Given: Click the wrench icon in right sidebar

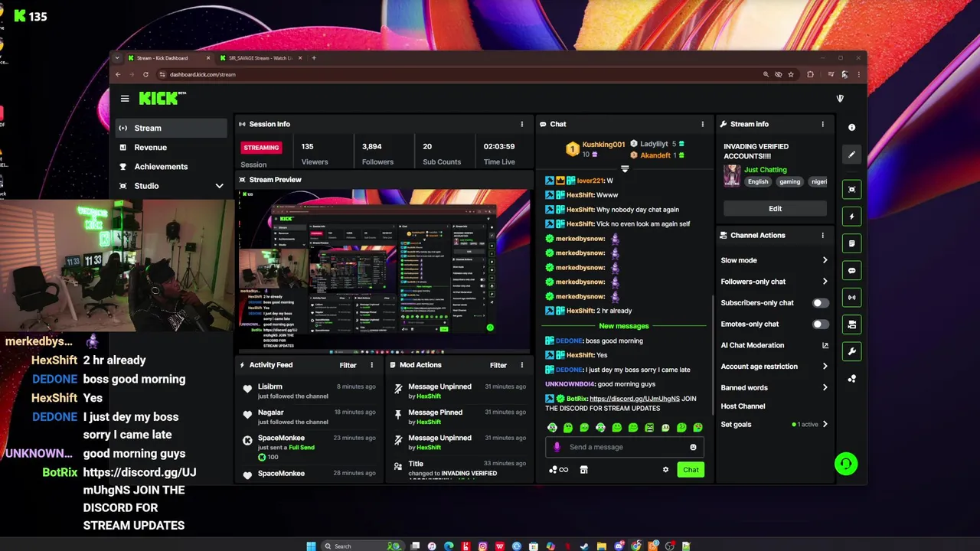Looking at the screenshot, I should point(851,351).
